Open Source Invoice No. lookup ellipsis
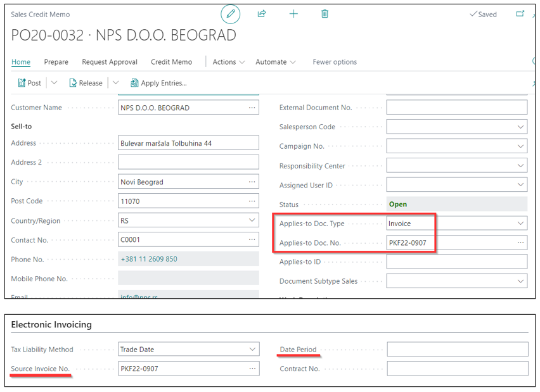The height and width of the screenshot is (392, 540). tap(252, 369)
